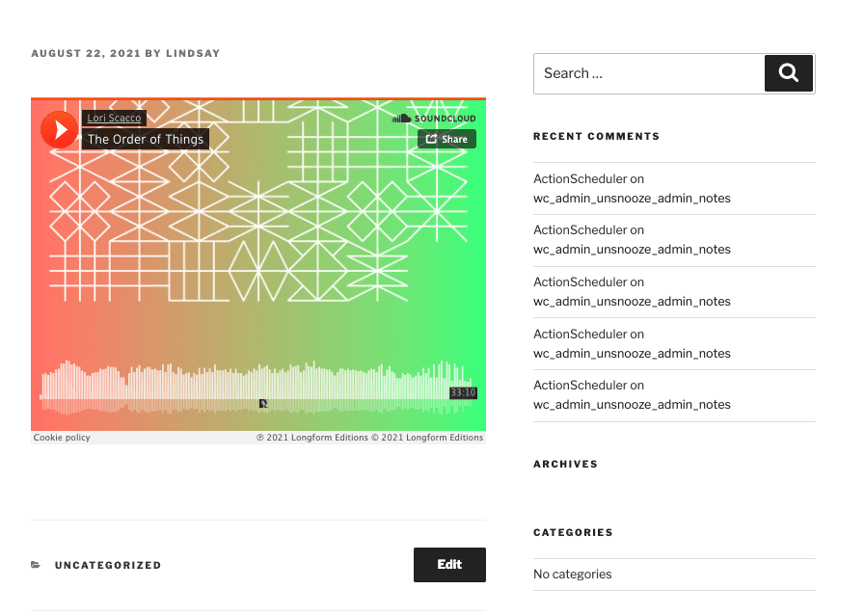Open the ActionScheduler commenter link
Image resolution: width=865 pixels, height=616 pixels.
click(x=580, y=178)
